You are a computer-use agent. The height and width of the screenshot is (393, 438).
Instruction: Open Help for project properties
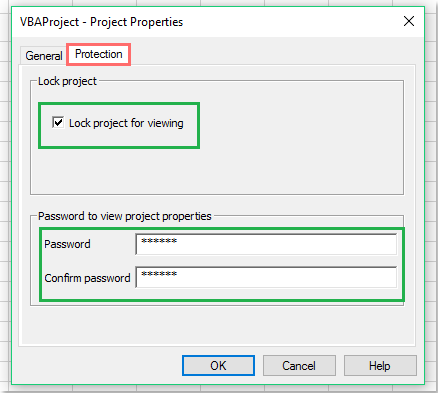tap(380, 366)
